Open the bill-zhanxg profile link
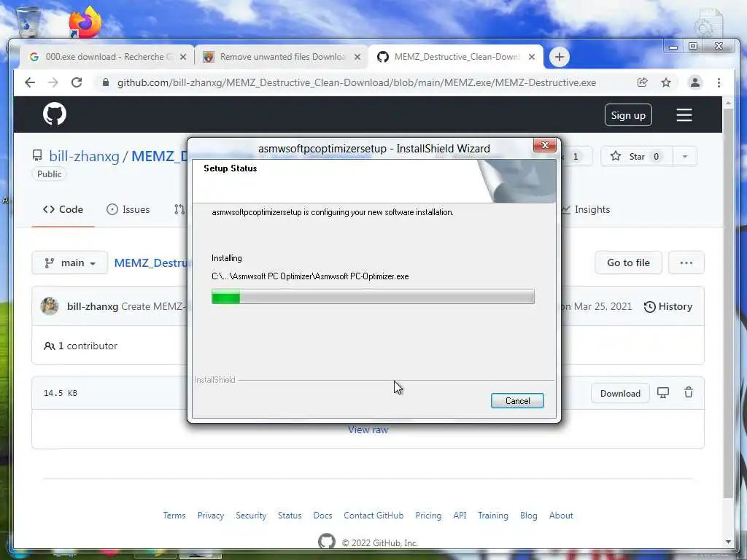The image size is (747, 560). [85, 156]
